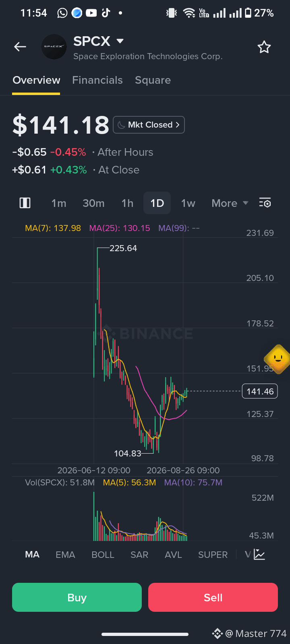
Task: Tap the MA(99) label
Action: (x=179, y=228)
